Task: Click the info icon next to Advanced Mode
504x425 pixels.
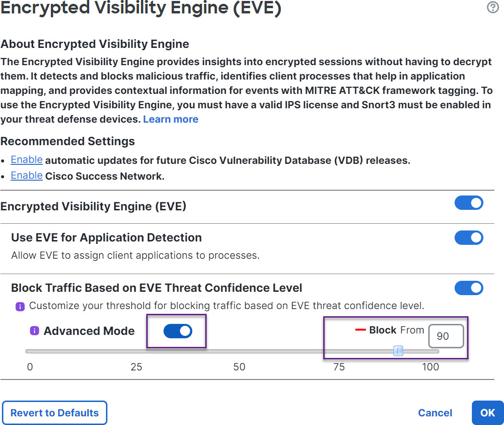Action: 35,331
